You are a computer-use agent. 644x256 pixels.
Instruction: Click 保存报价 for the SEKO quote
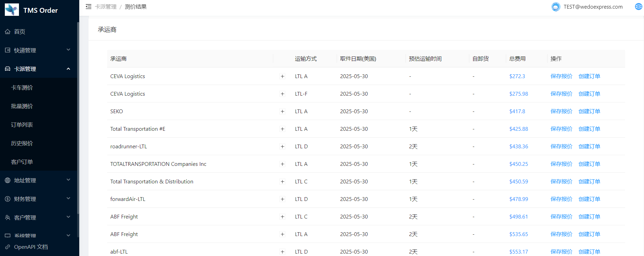pyautogui.click(x=561, y=111)
